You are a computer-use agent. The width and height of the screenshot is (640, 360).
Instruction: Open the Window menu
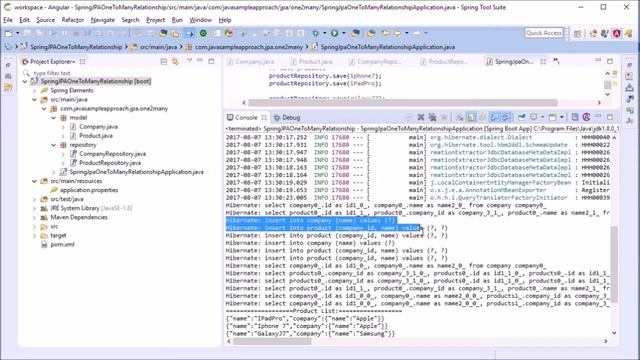[200, 20]
